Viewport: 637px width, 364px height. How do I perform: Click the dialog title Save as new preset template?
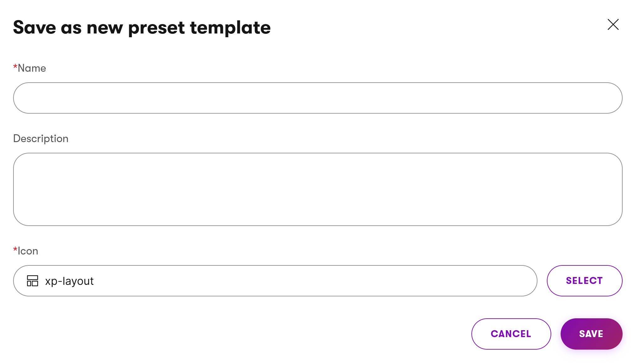(x=142, y=28)
